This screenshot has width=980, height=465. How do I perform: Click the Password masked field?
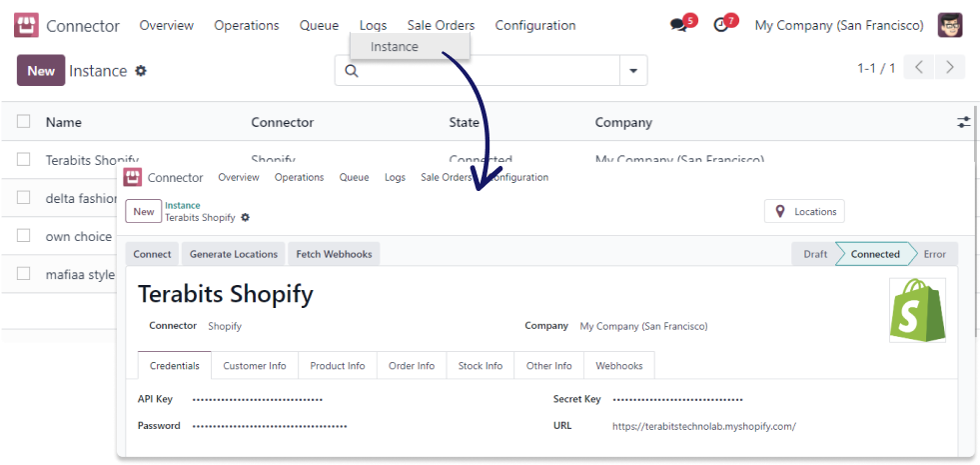coord(270,426)
